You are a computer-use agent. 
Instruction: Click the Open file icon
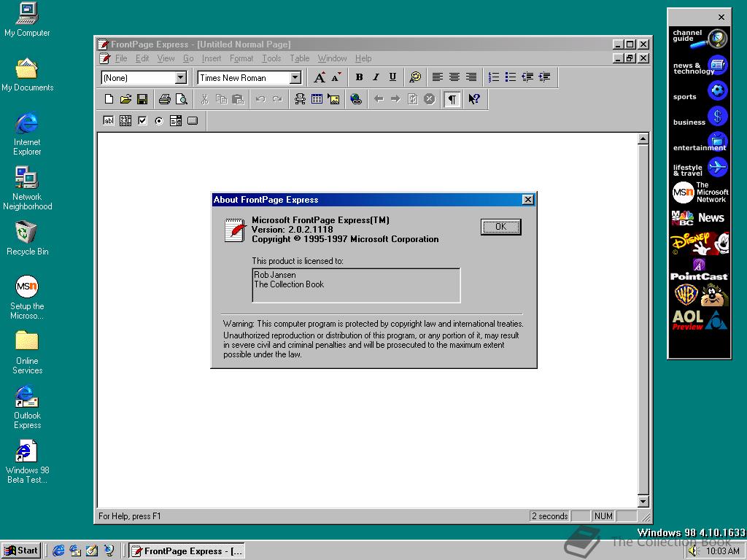(125, 99)
